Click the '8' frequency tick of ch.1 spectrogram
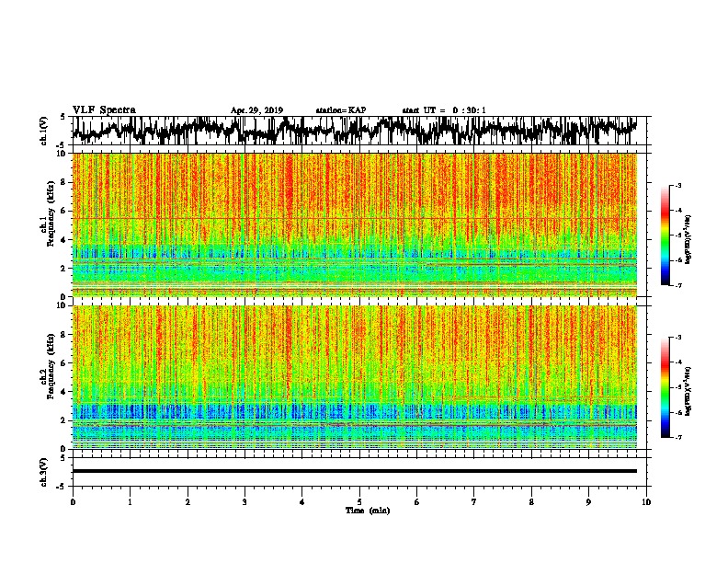Image resolution: width=728 pixels, height=563 pixels. coord(63,182)
